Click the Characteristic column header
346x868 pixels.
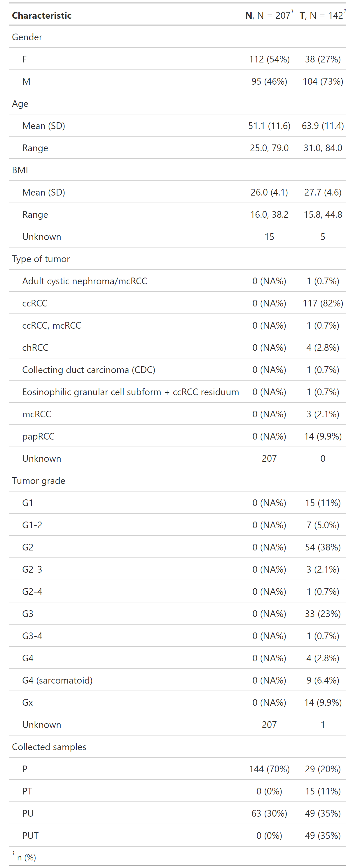pos(41,15)
